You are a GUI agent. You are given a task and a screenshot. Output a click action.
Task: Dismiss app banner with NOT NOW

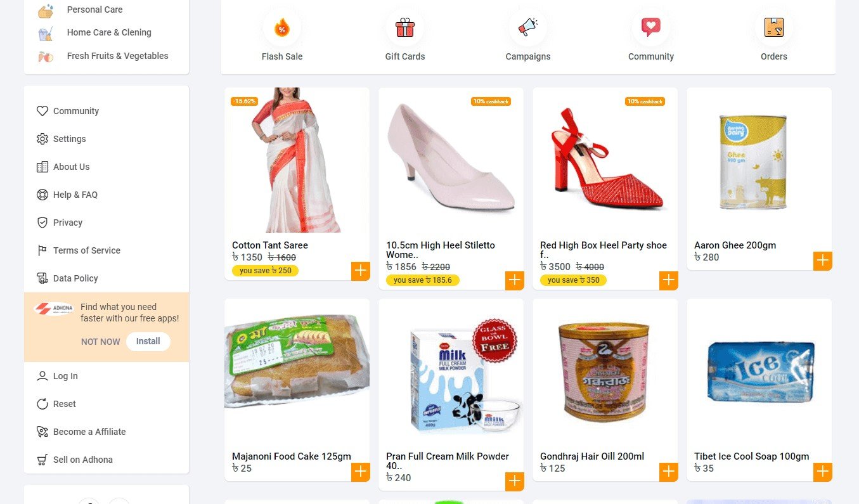tap(100, 342)
